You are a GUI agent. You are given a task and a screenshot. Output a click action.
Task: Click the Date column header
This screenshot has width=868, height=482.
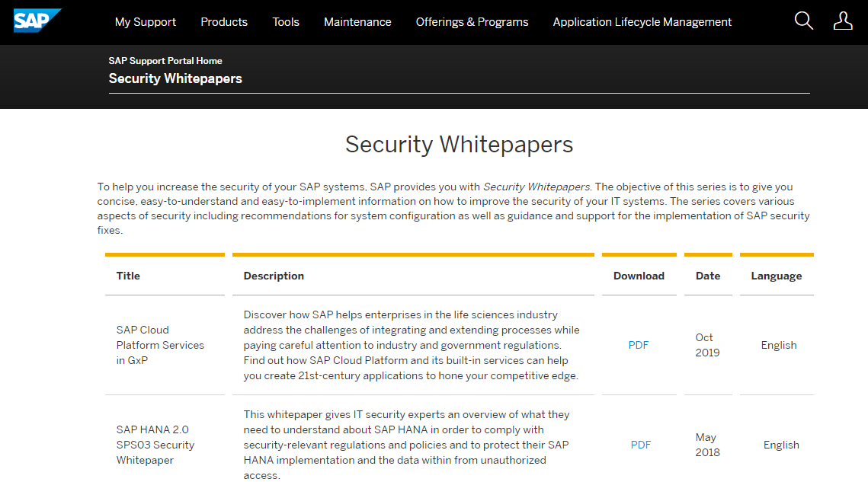(x=708, y=276)
